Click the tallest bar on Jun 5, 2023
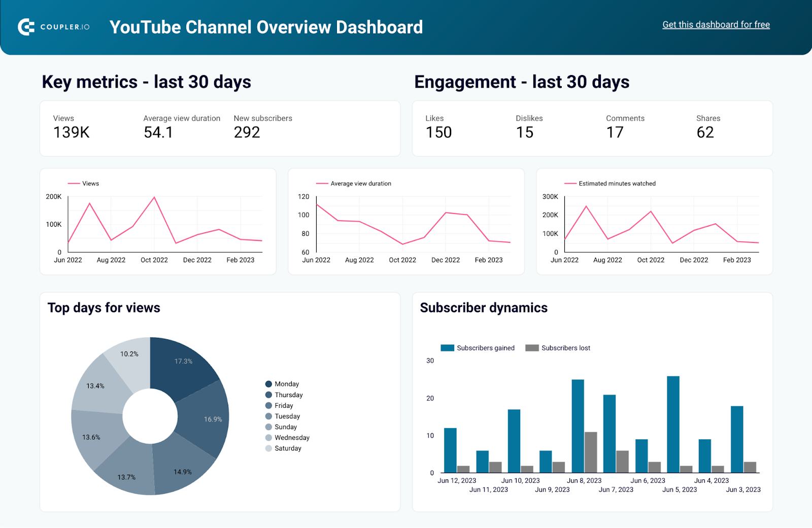 [673, 426]
